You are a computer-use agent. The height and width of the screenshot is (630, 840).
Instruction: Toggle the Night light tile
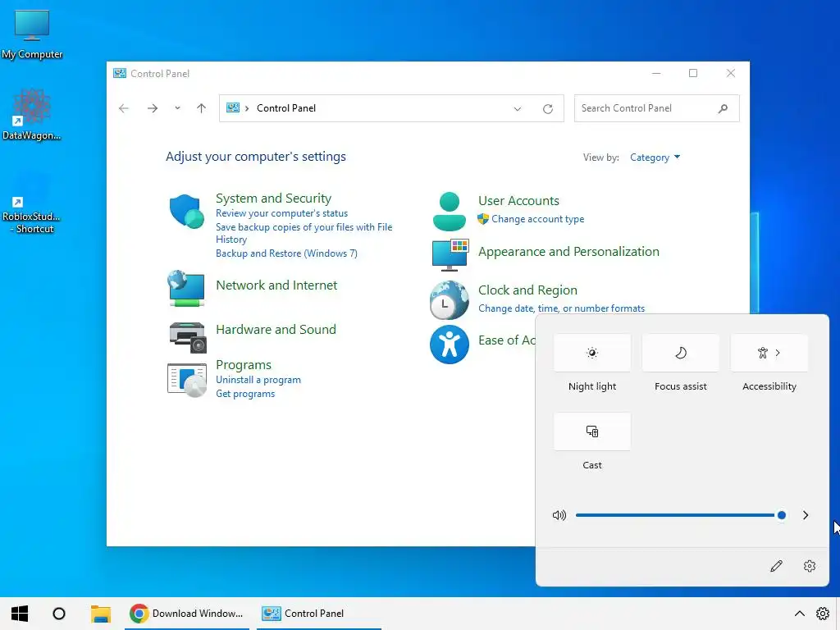[592, 353]
